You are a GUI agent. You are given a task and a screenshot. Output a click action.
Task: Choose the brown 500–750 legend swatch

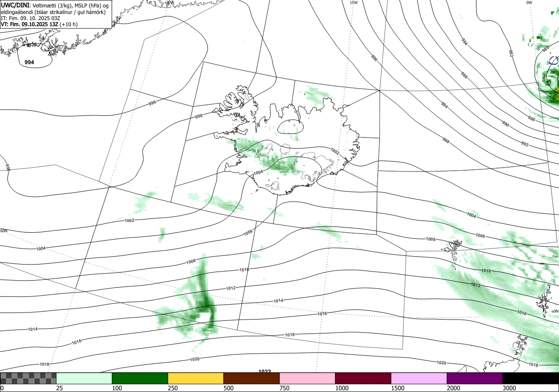tap(252, 378)
